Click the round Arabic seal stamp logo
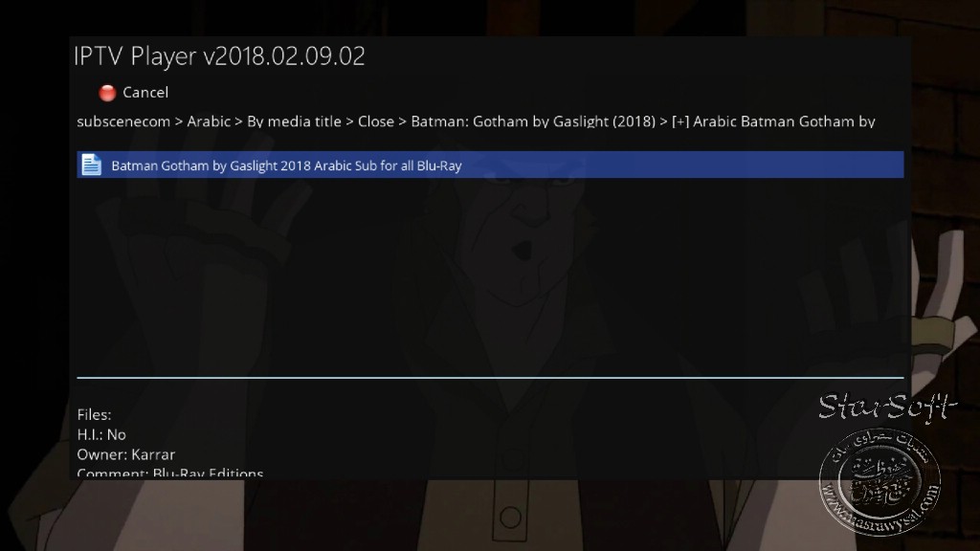Image resolution: width=980 pixels, height=551 pixels. click(880, 482)
